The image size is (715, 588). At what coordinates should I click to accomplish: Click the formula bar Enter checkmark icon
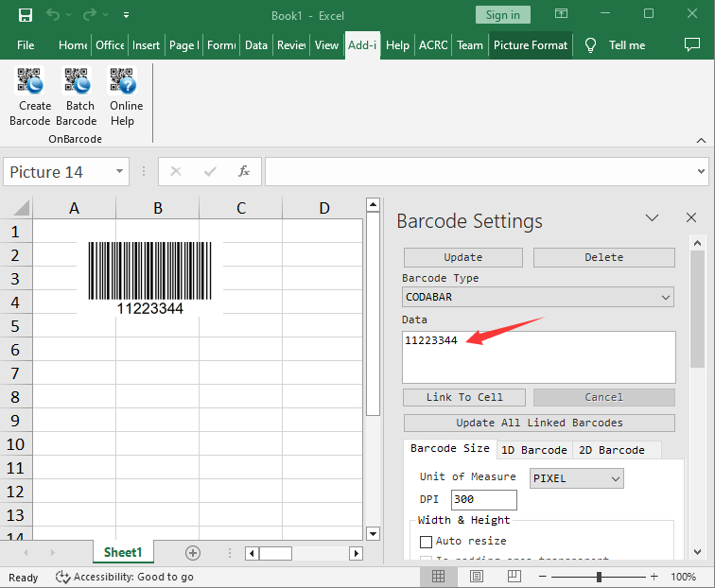(210, 171)
